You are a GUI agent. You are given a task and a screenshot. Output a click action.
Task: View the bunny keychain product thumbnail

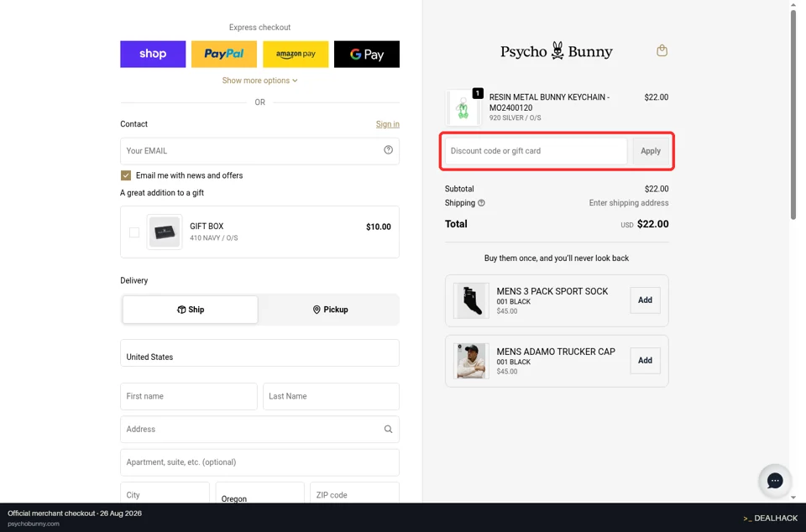tap(463, 107)
